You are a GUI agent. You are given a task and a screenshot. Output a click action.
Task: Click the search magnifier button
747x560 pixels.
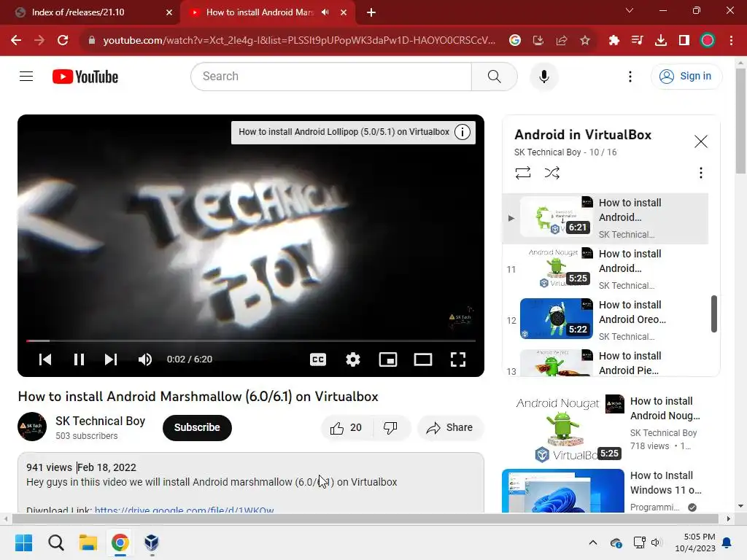click(494, 76)
